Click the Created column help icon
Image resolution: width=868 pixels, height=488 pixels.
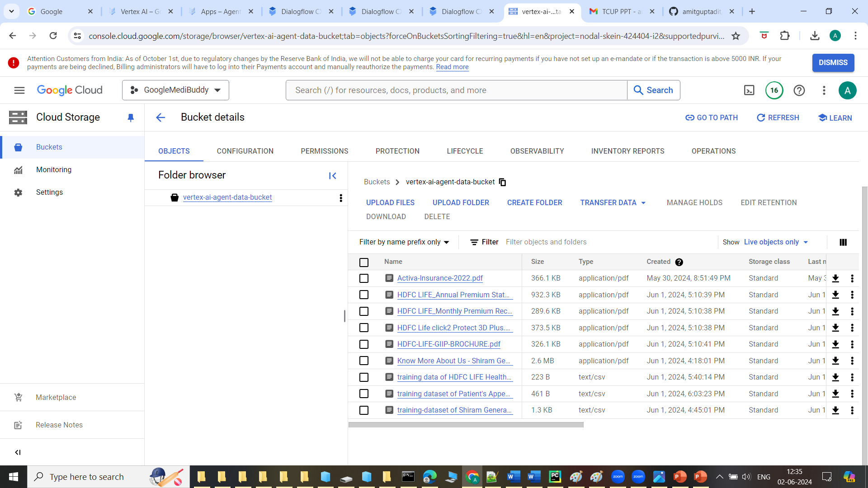coord(679,262)
